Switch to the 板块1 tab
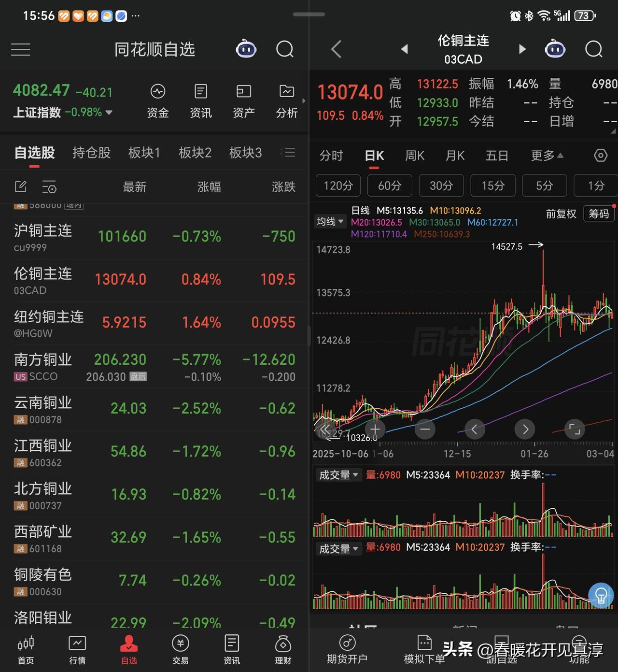 144,153
